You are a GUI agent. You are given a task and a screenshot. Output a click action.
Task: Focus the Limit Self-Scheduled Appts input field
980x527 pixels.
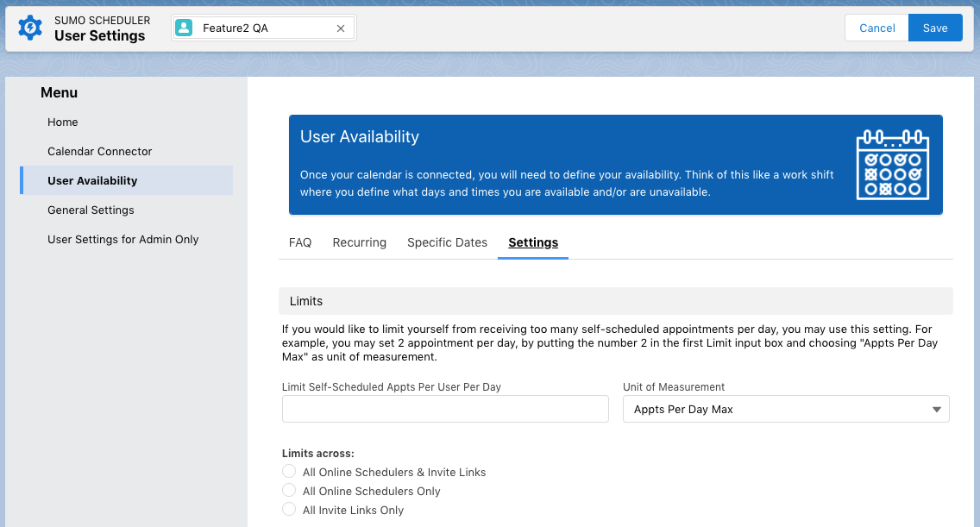click(445, 409)
